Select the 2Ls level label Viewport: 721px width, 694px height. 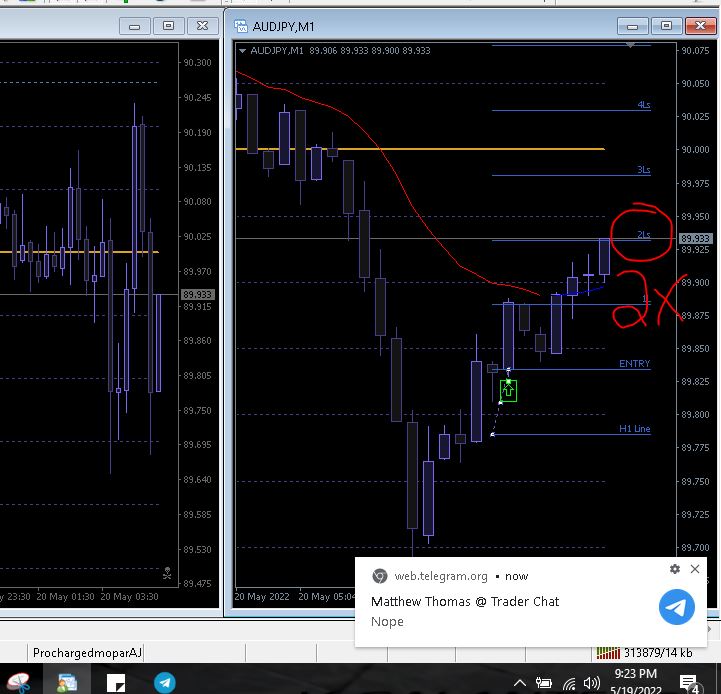644,235
